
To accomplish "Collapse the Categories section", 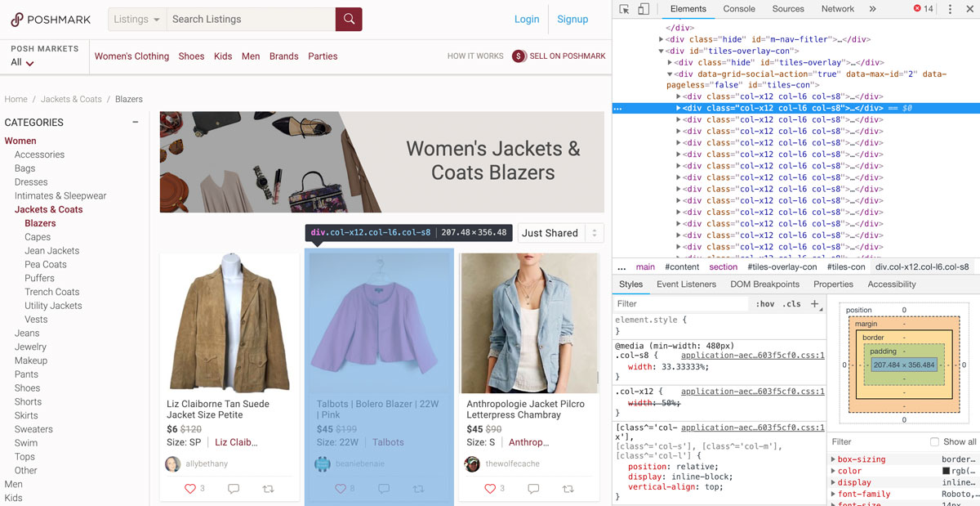I will pyautogui.click(x=136, y=123).
